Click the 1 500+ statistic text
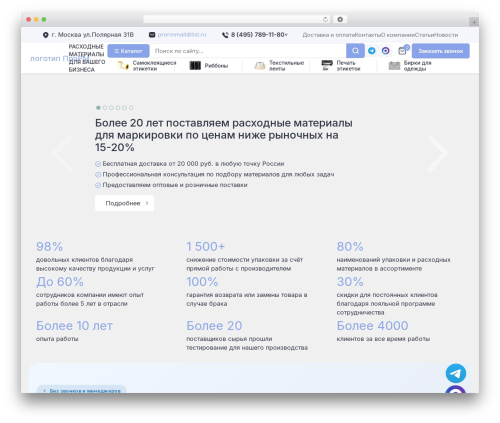This screenshot has width=500, height=423. 206,247
